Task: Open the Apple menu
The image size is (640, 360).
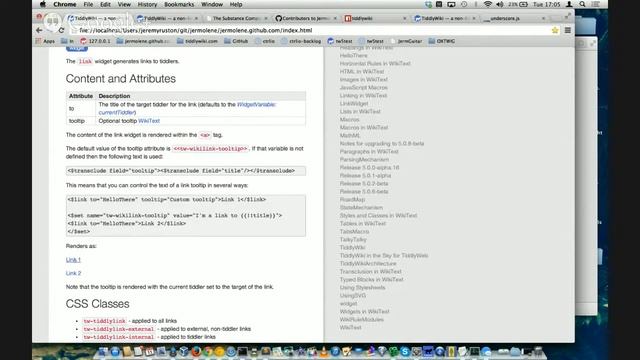Action: [x=43, y=4]
